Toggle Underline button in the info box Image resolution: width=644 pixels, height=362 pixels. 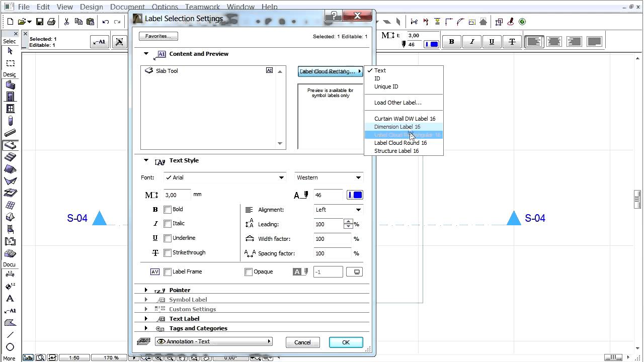[x=492, y=42]
